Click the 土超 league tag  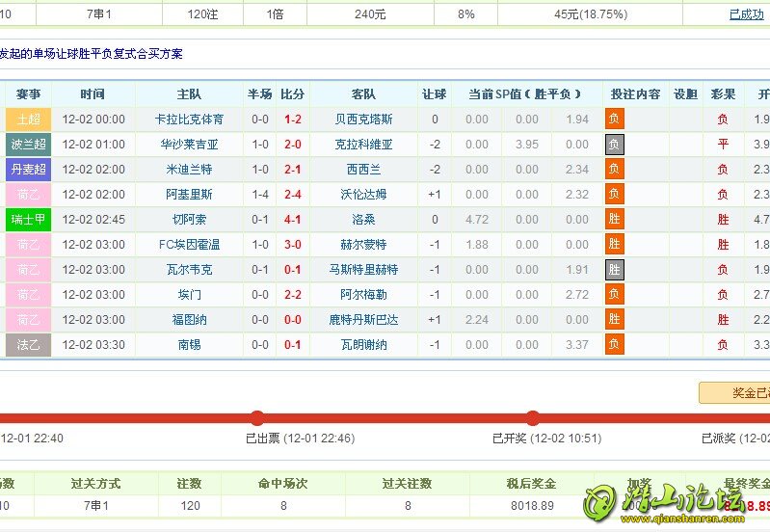click(x=28, y=120)
